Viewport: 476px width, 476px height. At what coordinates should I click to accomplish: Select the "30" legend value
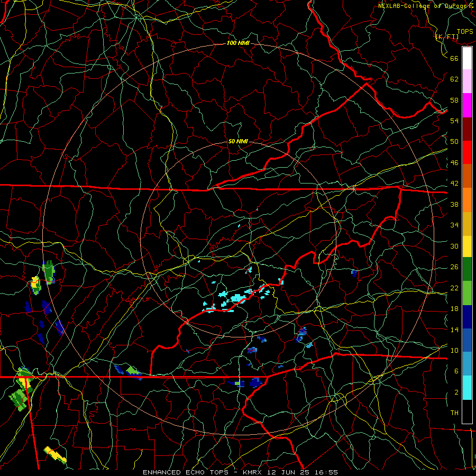tap(454, 246)
